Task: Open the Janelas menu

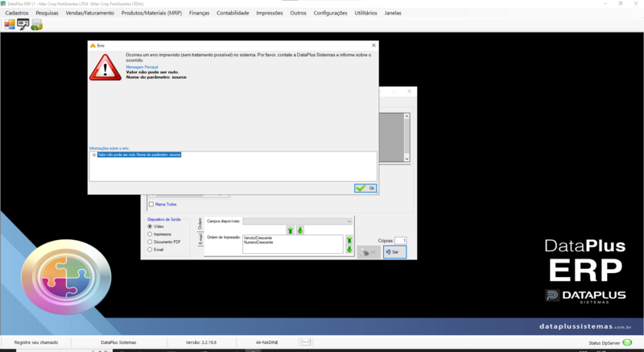Action: (393, 13)
